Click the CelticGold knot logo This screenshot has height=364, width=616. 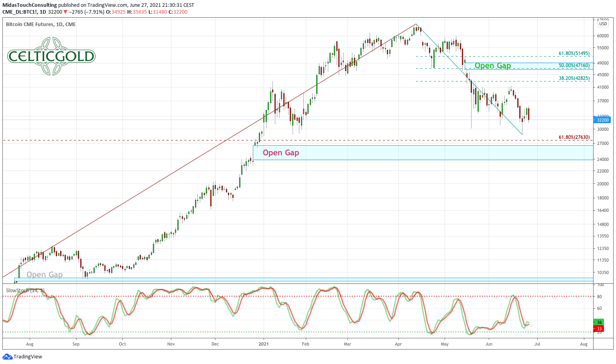pyautogui.click(x=51, y=56)
